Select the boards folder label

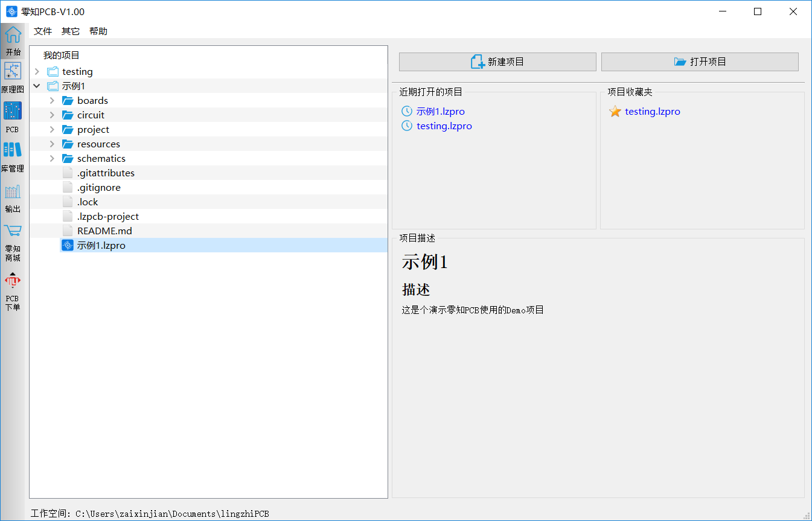[92, 100]
